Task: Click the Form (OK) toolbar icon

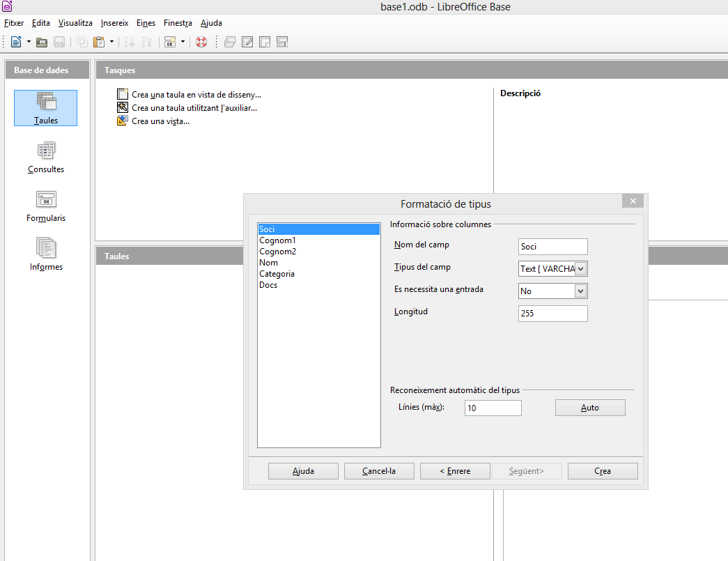Action: click(170, 42)
